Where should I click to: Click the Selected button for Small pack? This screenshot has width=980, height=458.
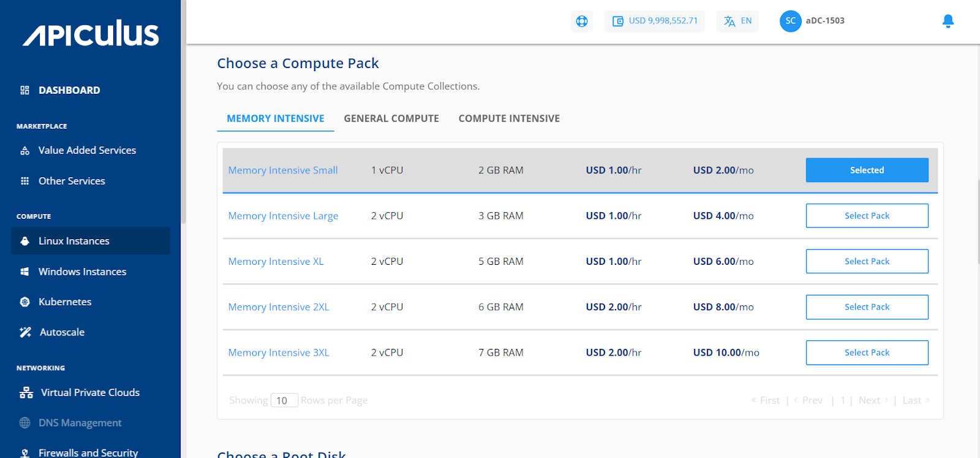pyautogui.click(x=867, y=170)
